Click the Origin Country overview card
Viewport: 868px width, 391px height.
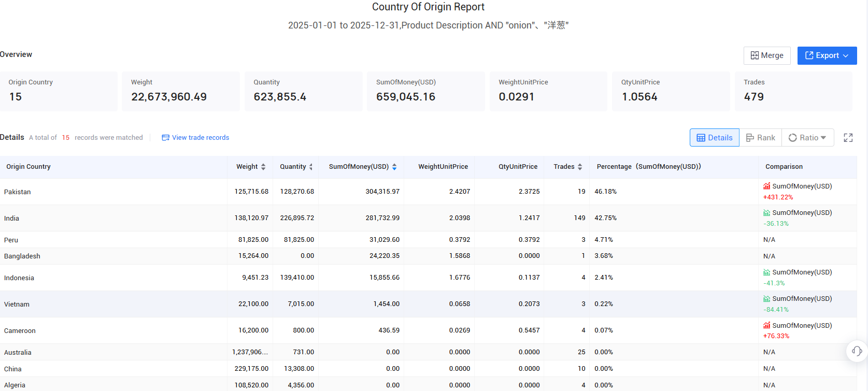(x=59, y=91)
